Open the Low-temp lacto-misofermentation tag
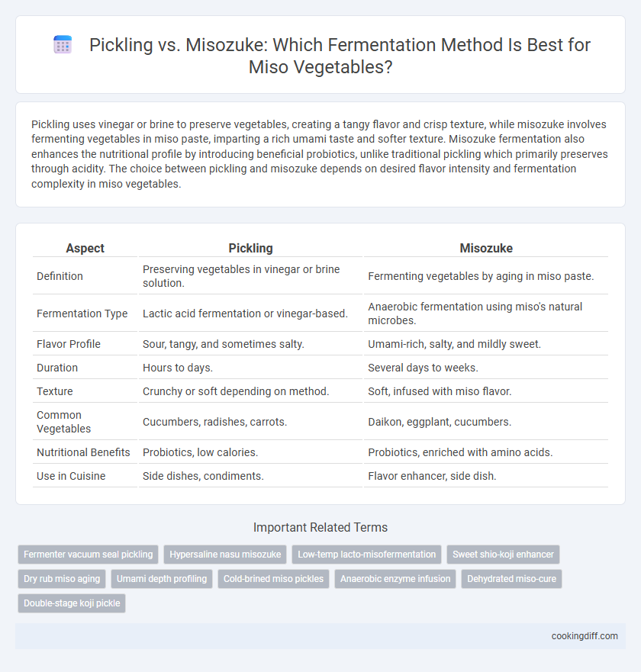This screenshot has height=672, width=641. pos(366,554)
